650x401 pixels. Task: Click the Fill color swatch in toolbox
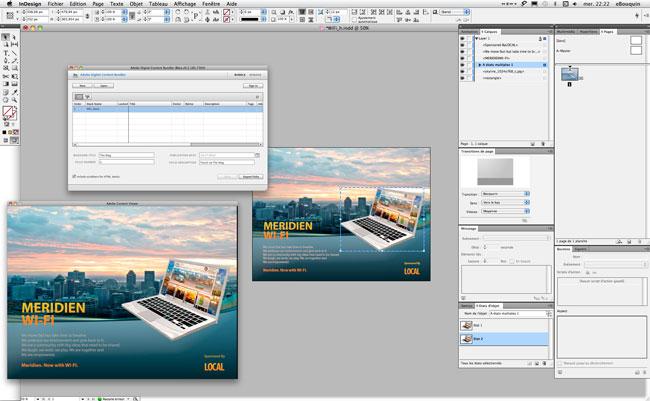[7, 111]
